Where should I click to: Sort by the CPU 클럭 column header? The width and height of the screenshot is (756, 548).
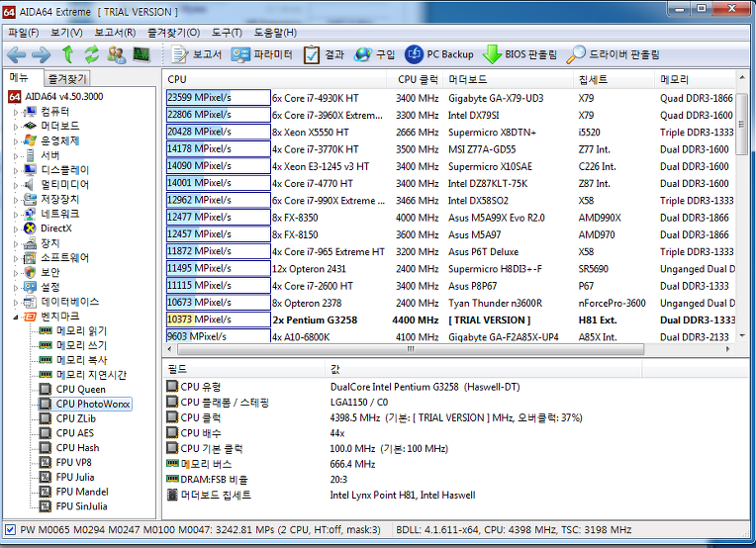(417, 79)
